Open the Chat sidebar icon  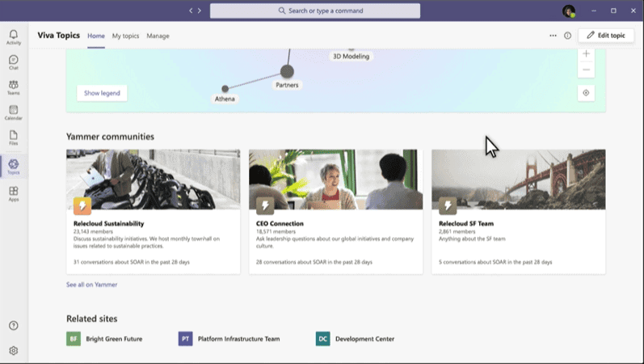coord(14,62)
